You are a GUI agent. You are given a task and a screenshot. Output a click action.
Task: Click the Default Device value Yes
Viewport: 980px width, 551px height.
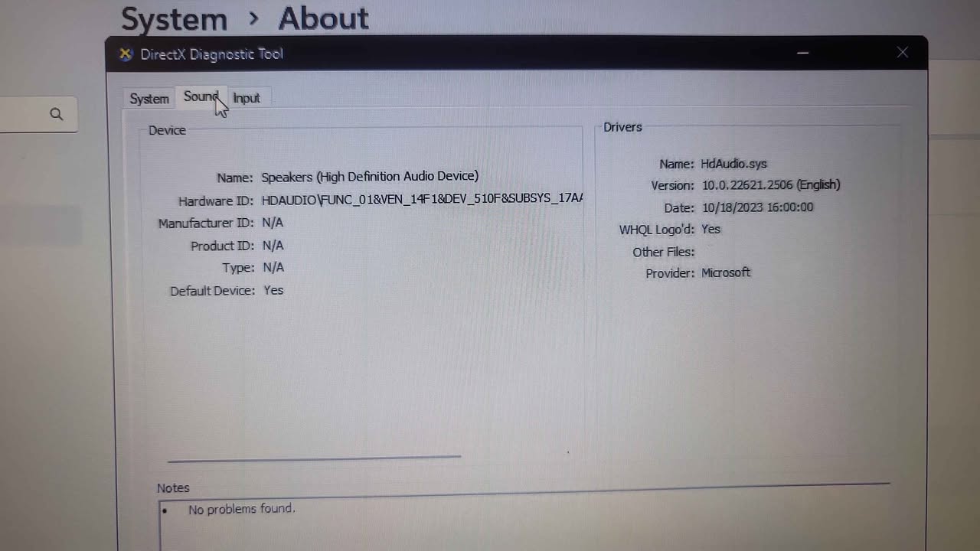[x=273, y=290]
